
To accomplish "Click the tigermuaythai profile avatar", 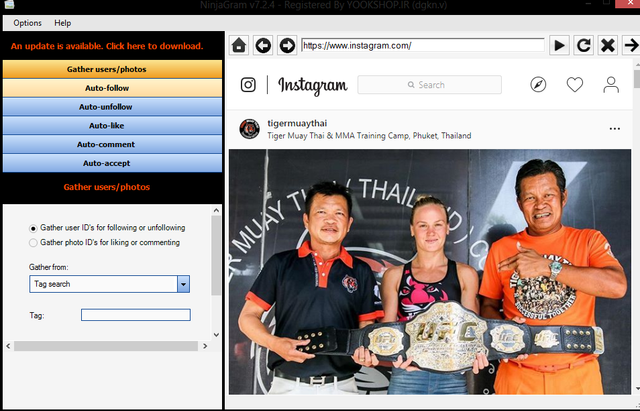I will pyautogui.click(x=249, y=129).
